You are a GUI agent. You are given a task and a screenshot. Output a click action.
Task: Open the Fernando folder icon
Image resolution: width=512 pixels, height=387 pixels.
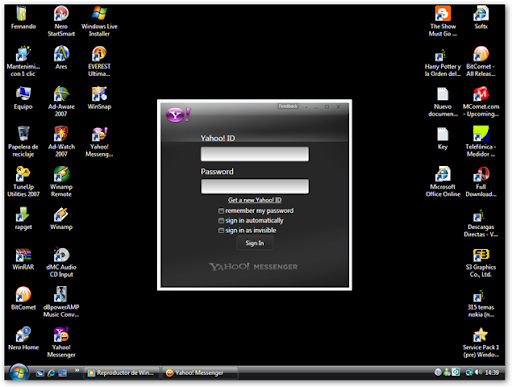(22, 14)
